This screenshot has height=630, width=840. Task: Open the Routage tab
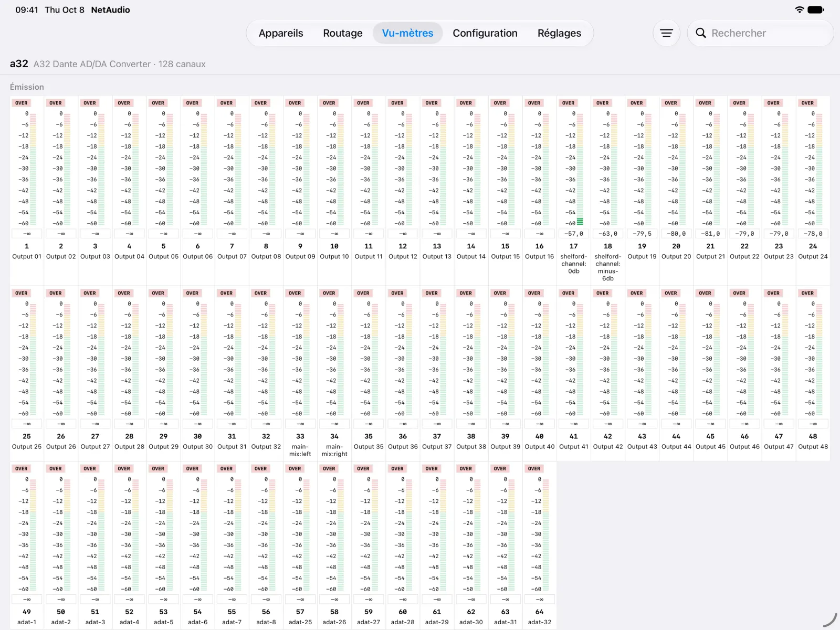point(343,33)
